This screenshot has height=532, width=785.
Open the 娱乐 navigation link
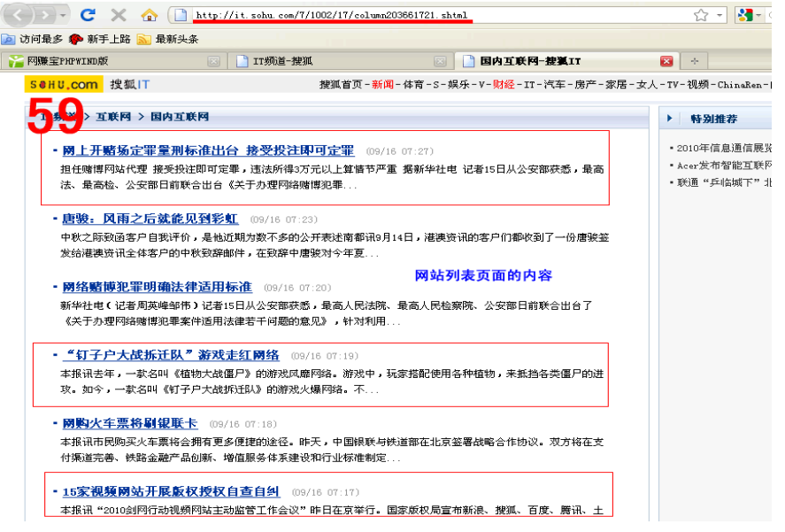click(458, 85)
